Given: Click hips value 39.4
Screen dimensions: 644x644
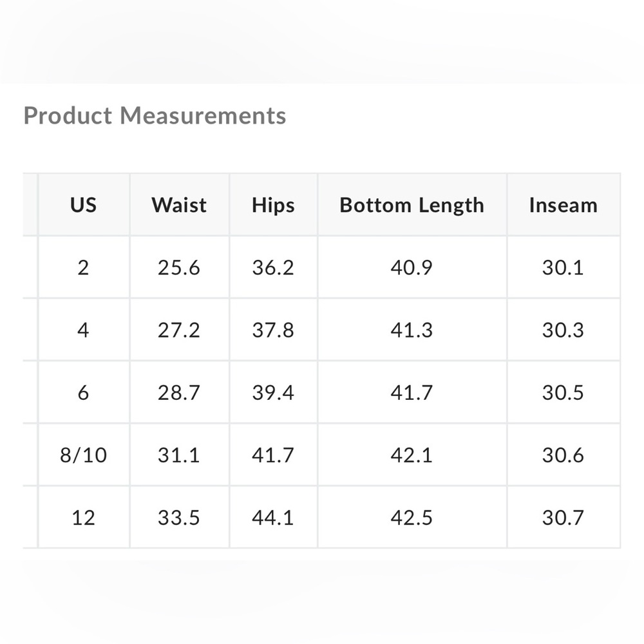Looking at the screenshot, I should [273, 392].
